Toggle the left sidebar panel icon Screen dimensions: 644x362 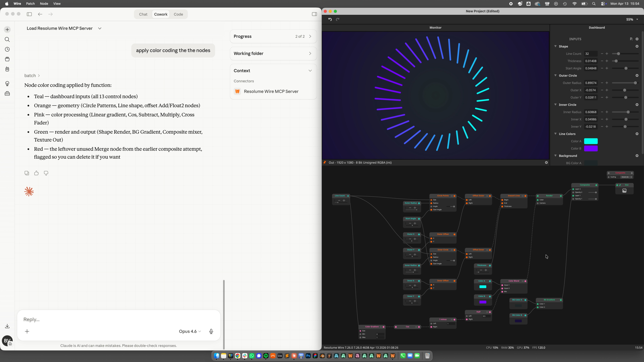point(29,14)
